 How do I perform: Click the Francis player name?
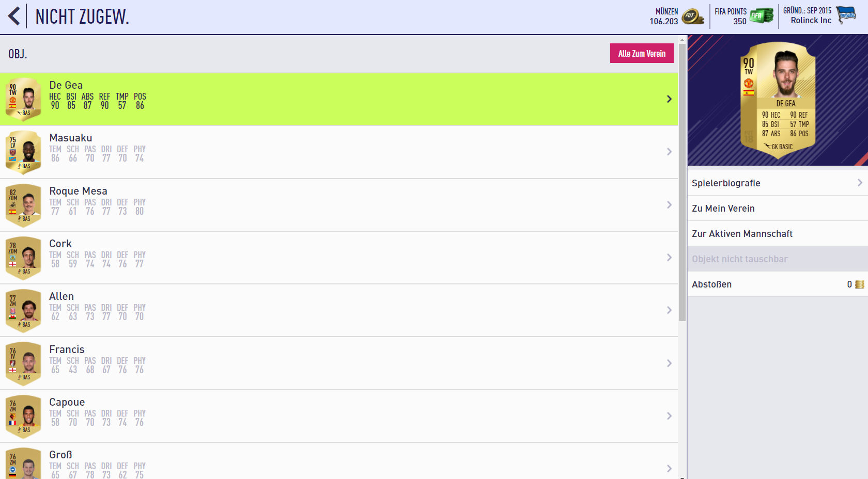click(x=67, y=349)
